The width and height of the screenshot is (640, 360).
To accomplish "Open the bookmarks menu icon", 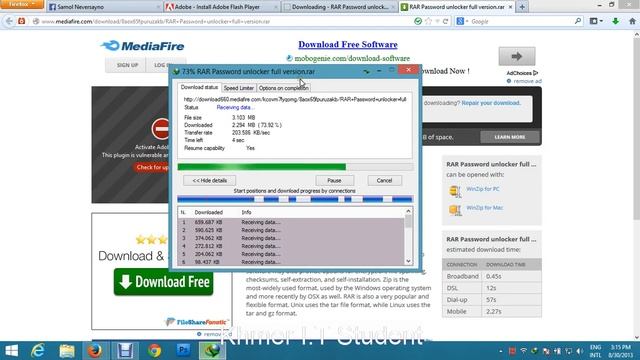I will [596, 21].
